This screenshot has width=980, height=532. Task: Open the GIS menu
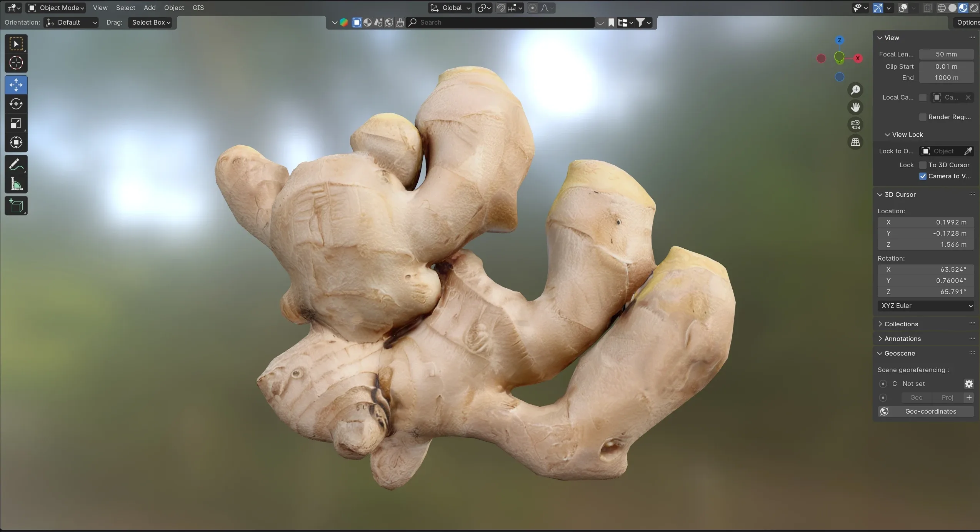(198, 8)
